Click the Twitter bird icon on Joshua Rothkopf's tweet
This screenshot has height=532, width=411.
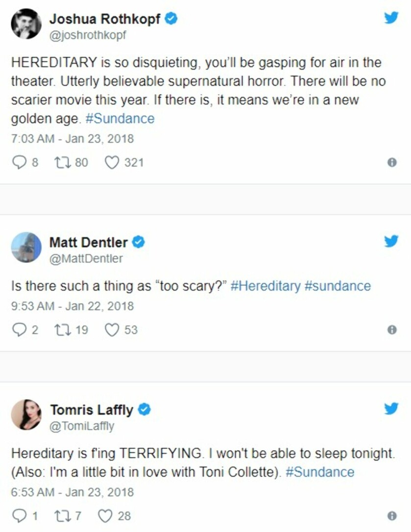point(391,18)
